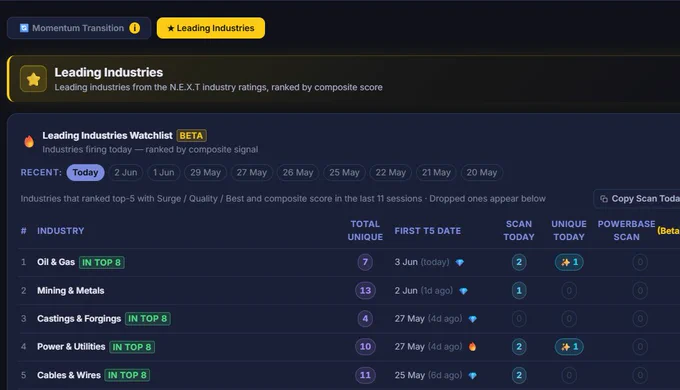Click the star icon beside Leading Industries heading

pyautogui.click(x=33, y=79)
